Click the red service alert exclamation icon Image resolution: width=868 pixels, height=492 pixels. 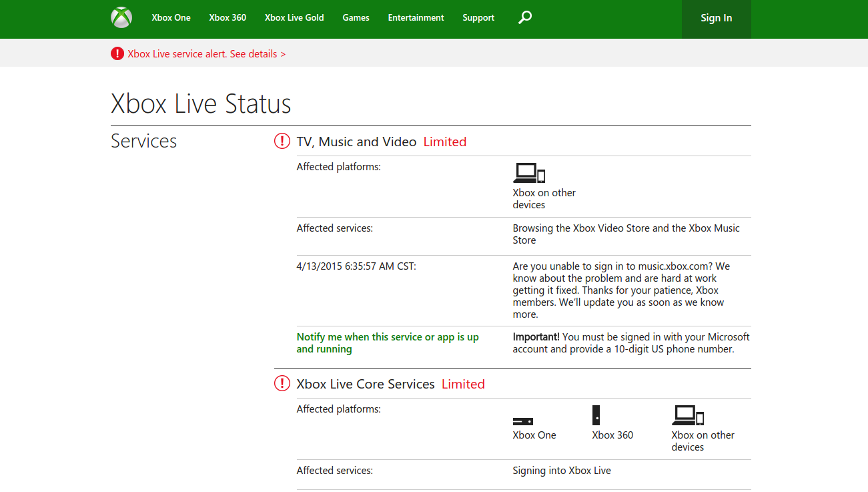click(117, 53)
